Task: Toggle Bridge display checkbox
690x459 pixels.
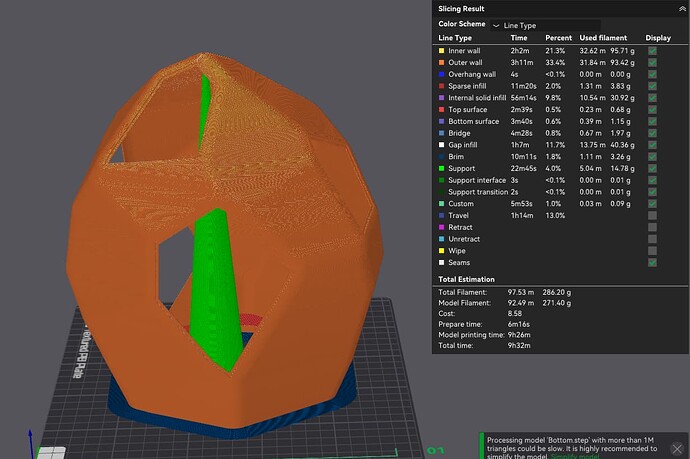Action: [652, 133]
